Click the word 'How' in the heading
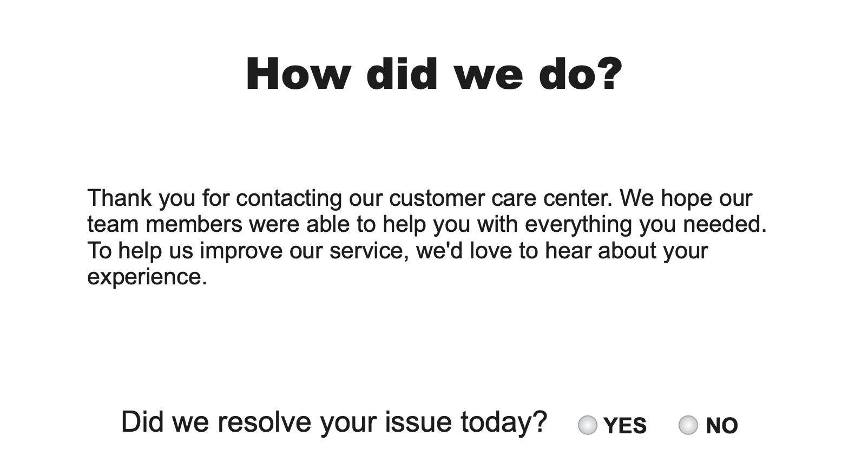The image size is (868, 468). [298, 74]
